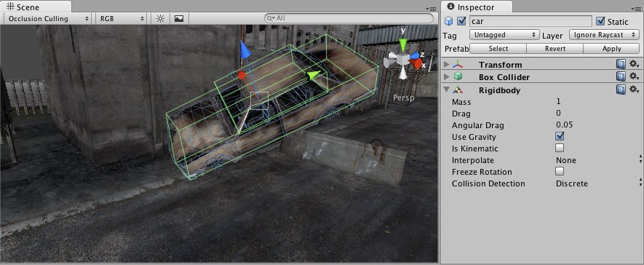644x265 pixels.
Task: Click the prefab Apply button
Action: click(x=611, y=49)
